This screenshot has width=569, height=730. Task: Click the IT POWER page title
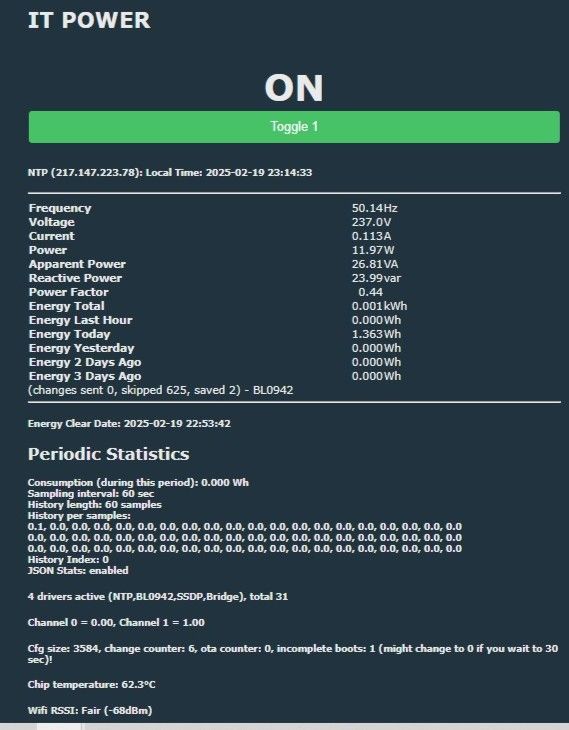[x=89, y=20]
